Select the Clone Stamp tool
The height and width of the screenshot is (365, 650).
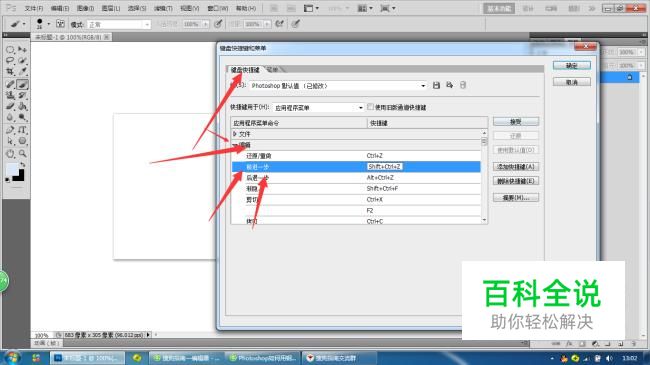[10, 95]
